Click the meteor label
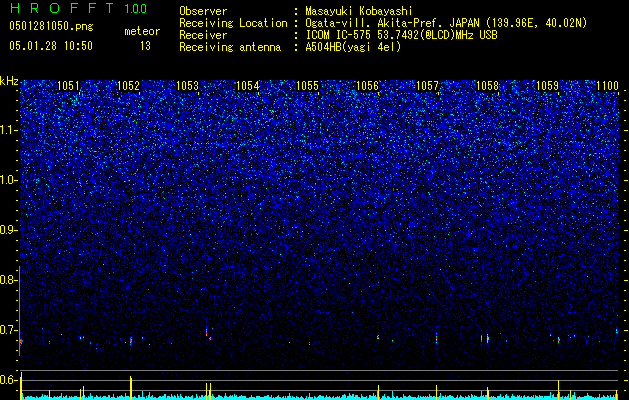The height and width of the screenshot is (400, 629). pyautogui.click(x=142, y=31)
